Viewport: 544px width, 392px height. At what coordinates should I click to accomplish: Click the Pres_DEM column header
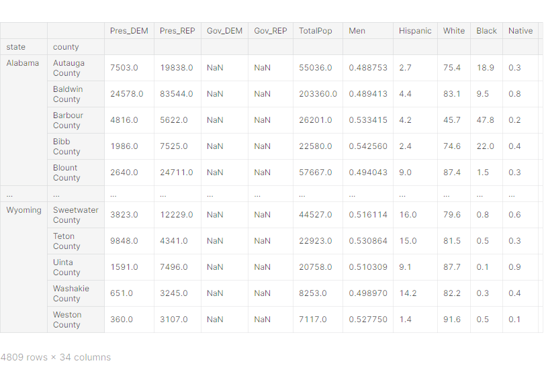pyautogui.click(x=129, y=31)
